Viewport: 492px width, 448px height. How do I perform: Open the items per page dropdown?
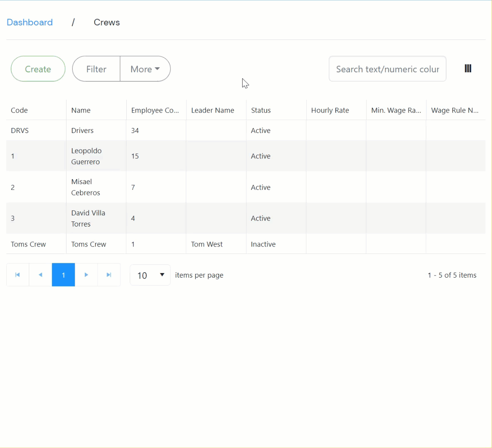[x=150, y=275]
